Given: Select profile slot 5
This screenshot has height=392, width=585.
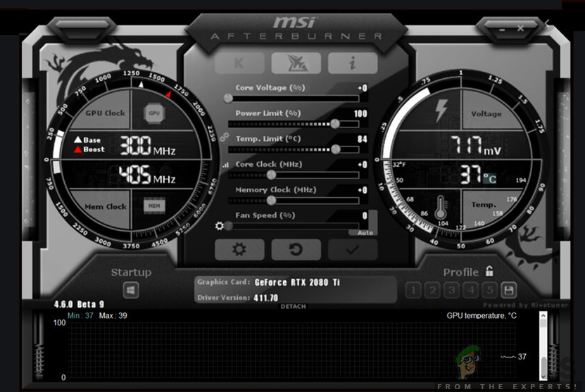Looking at the screenshot, I should (x=490, y=290).
